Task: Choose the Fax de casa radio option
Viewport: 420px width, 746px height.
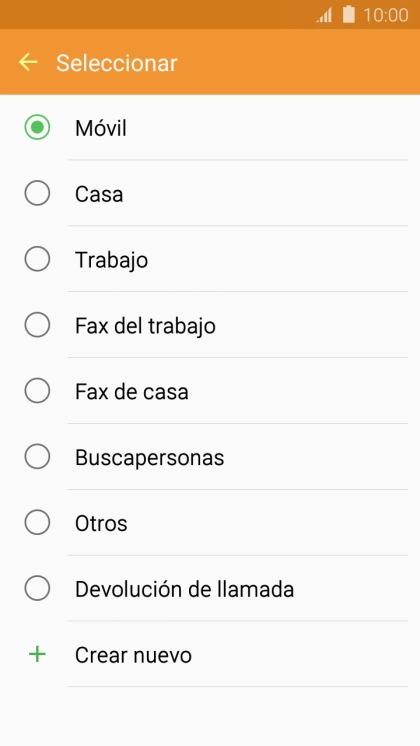Action: click(37, 391)
